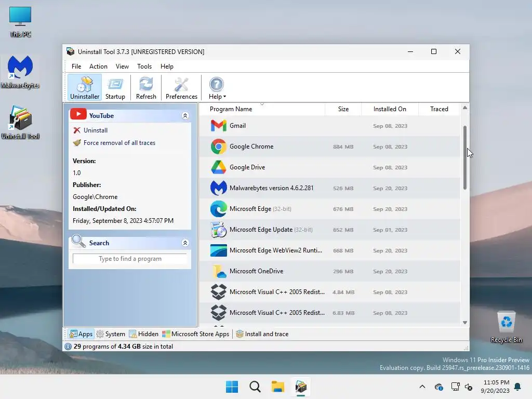This screenshot has height=399, width=532.
Task: Select Microsoft OneDrive program name
Action: (x=256, y=271)
